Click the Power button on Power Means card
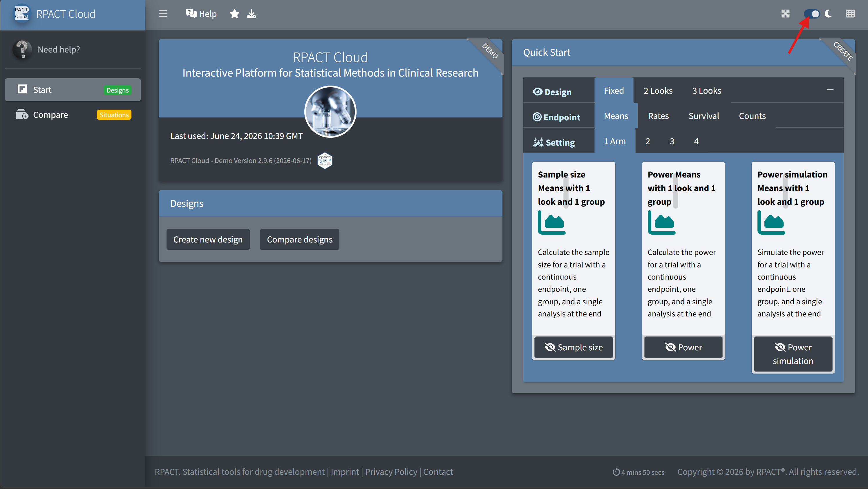868x489 pixels. pyautogui.click(x=683, y=347)
